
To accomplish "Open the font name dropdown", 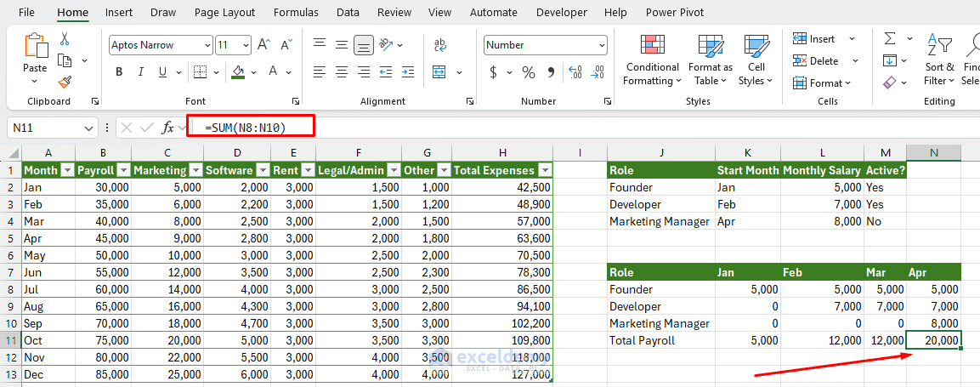I will (x=207, y=45).
